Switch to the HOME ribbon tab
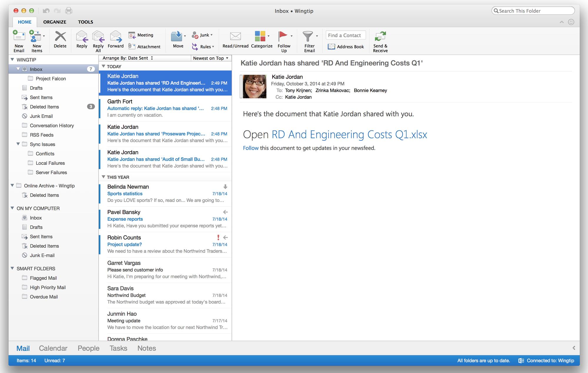The height and width of the screenshot is (373, 588). coord(25,22)
